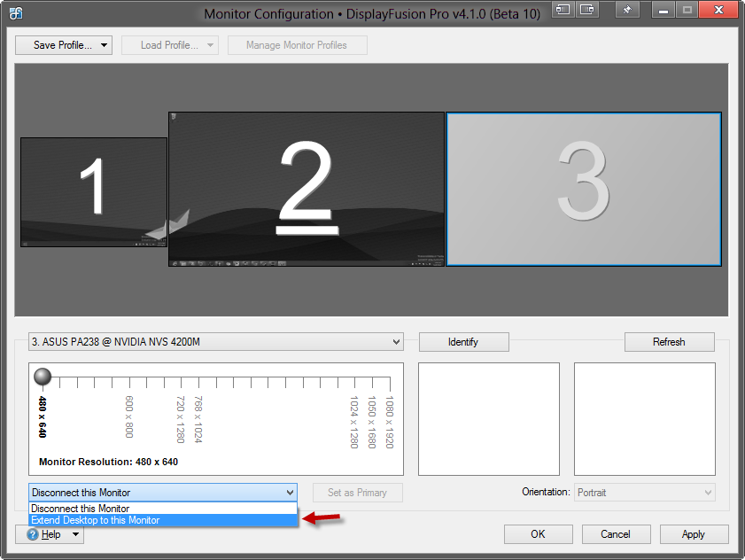Select monitor 1 in the layout preview
Image resolution: width=745 pixels, height=560 pixels.
pyautogui.click(x=94, y=191)
